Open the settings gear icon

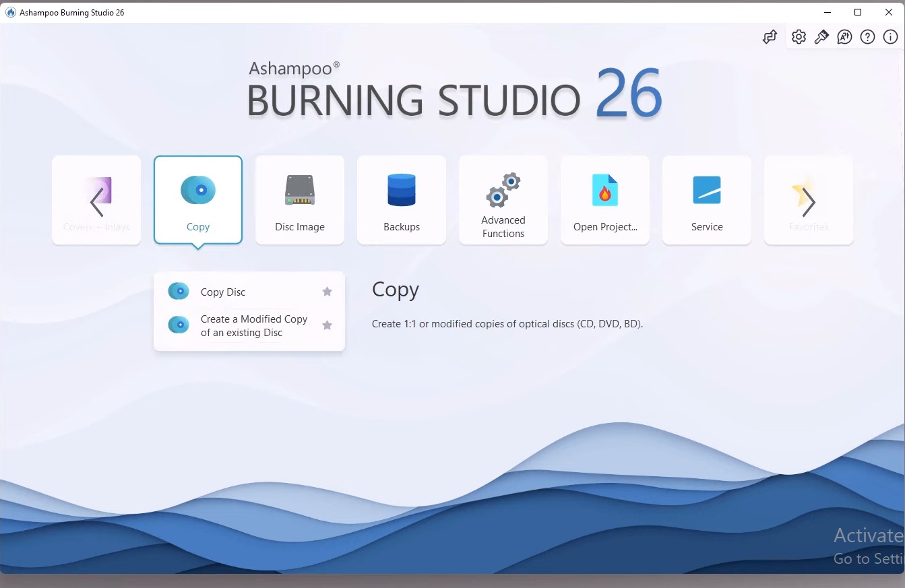click(799, 37)
